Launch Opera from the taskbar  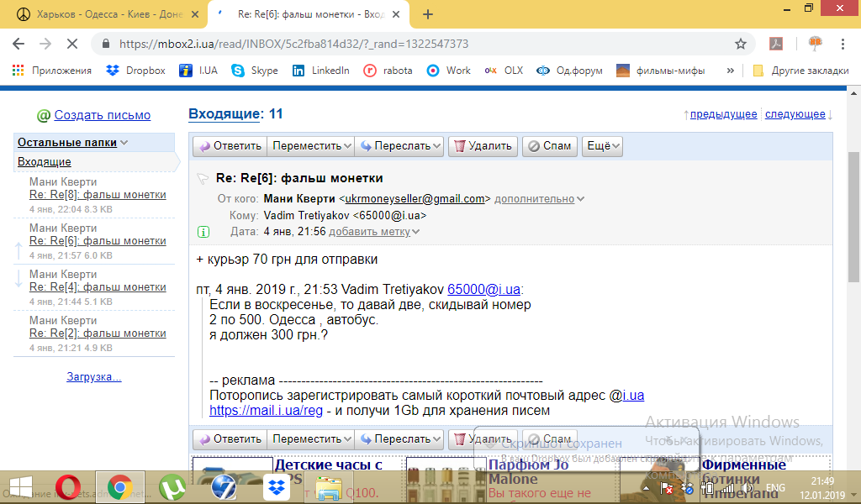(68, 487)
